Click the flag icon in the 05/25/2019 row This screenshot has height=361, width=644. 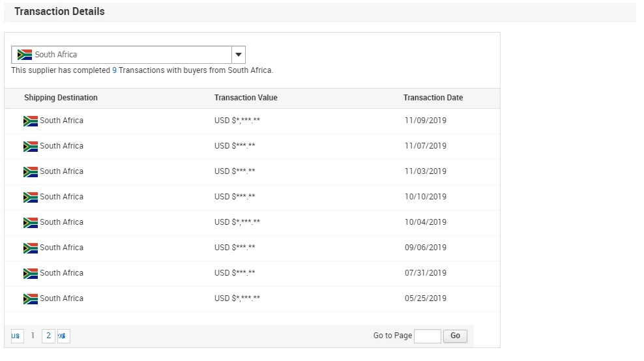tap(31, 298)
